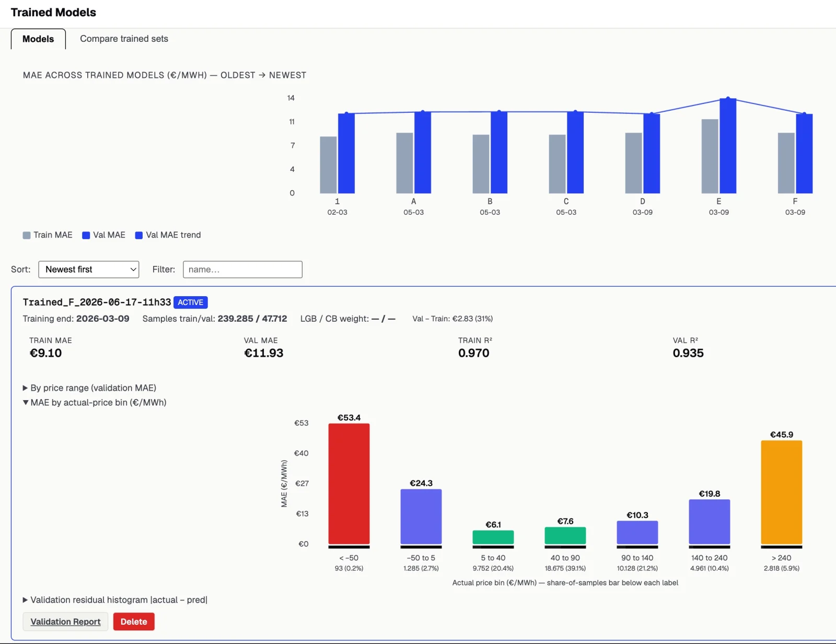Expand Validation residual histogram section
836x644 pixels.
[115, 600]
